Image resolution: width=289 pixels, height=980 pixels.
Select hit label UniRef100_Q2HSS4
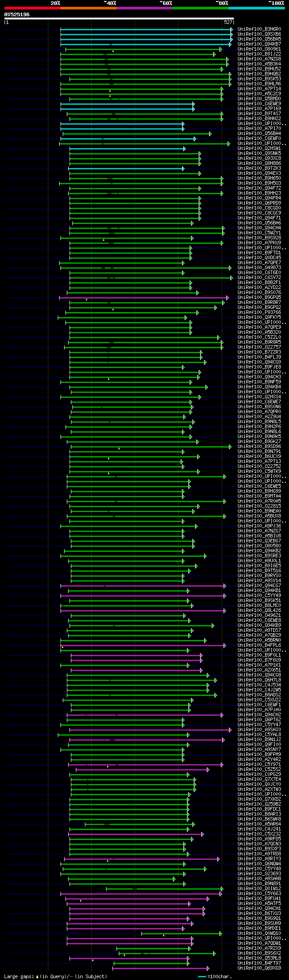pyautogui.click(x=259, y=397)
